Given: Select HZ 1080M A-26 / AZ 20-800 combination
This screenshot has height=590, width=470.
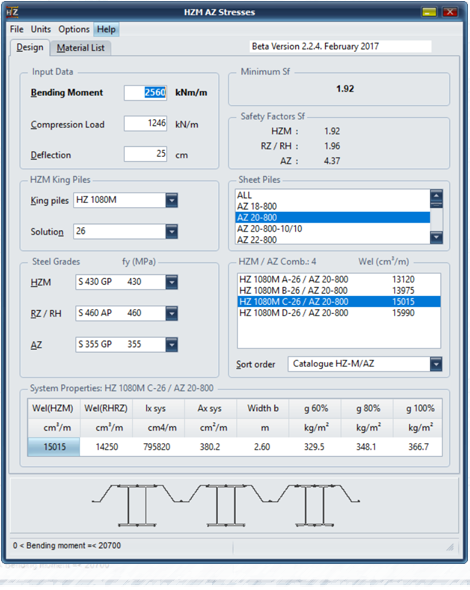Looking at the screenshot, I should pos(339,280).
